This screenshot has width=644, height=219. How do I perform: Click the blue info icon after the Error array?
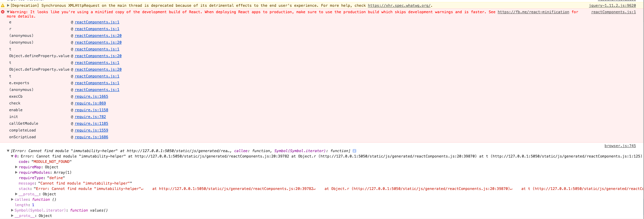click(354, 151)
